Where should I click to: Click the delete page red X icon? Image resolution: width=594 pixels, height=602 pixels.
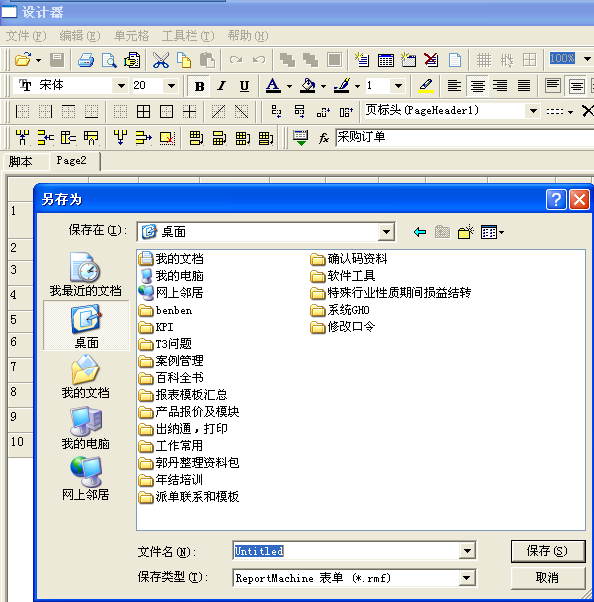point(431,60)
